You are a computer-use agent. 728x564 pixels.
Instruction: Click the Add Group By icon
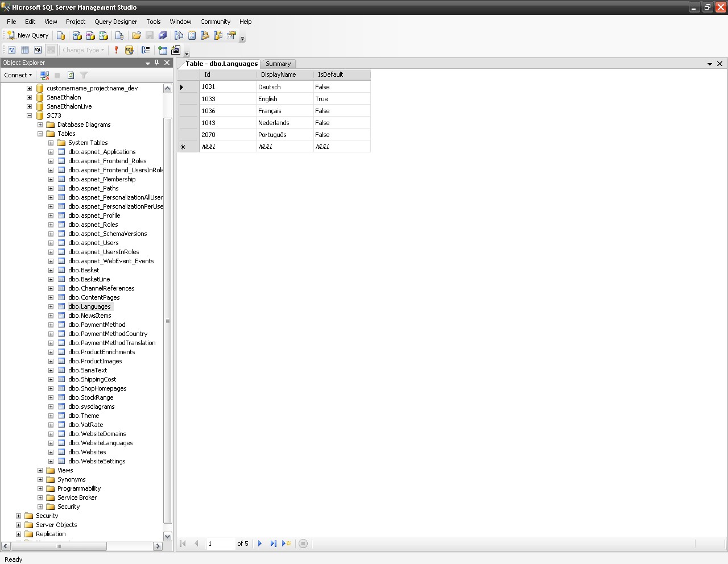[x=146, y=50]
